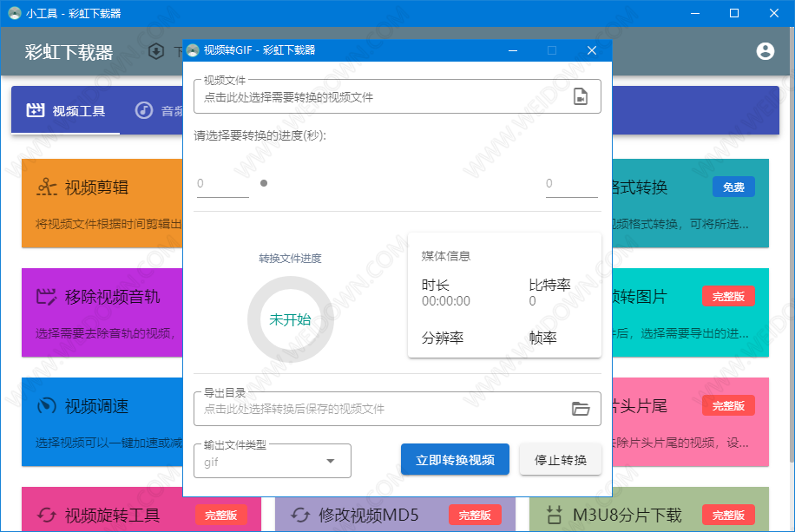Click the 移除视频音轨 clapperboard icon
Image resolution: width=795 pixels, height=532 pixels.
47,297
